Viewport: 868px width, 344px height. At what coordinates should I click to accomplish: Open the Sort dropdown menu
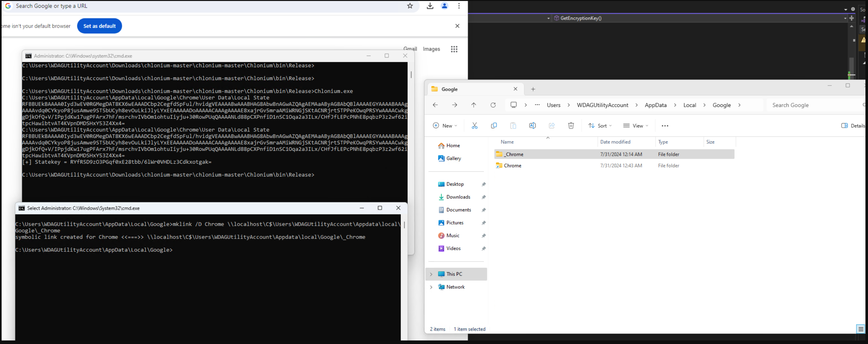(600, 126)
